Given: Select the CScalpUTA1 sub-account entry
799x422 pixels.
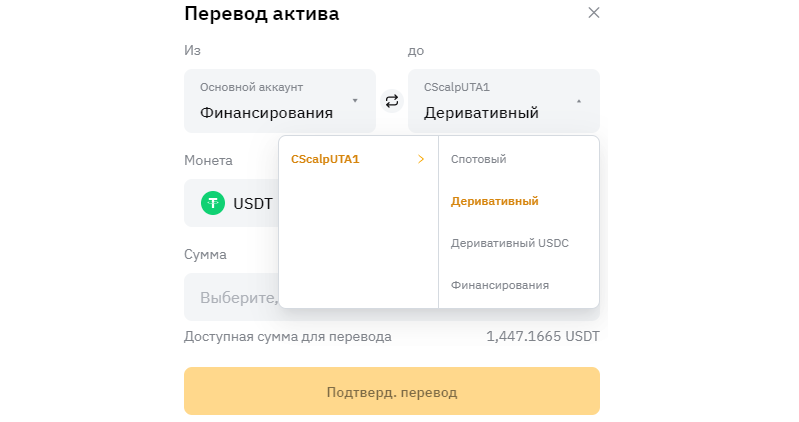Looking at the screenshot, I should (x=325, y=159).
